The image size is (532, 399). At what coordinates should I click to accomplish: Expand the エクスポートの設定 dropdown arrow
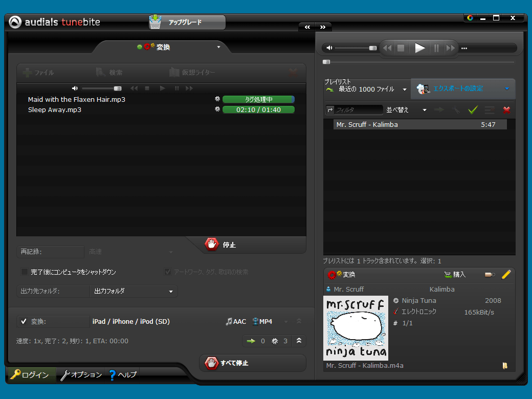507,88
